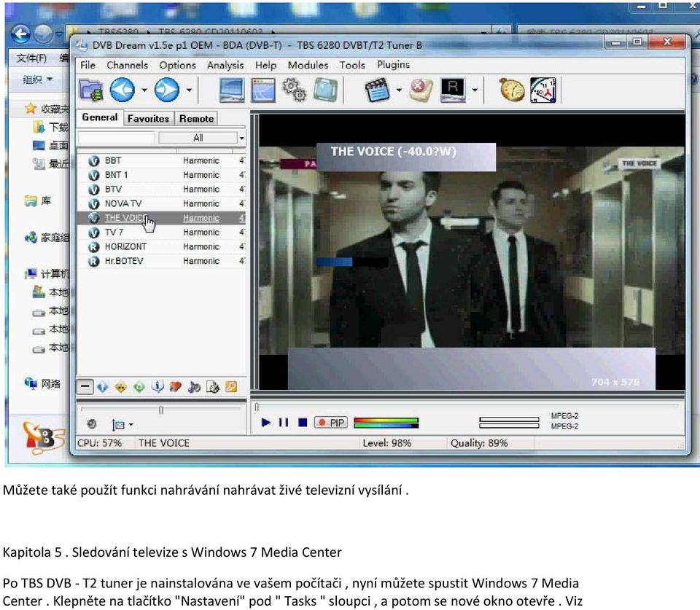Adjust the volume slider under channel list
The height and width of the screenshot is (610, 700).
pos(160,410)
